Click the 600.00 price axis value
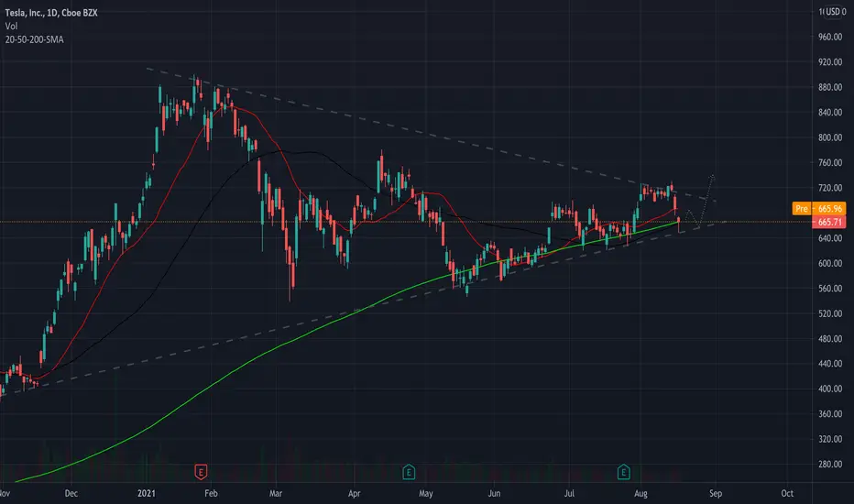The image size is (854, 504). coord(830,263)
